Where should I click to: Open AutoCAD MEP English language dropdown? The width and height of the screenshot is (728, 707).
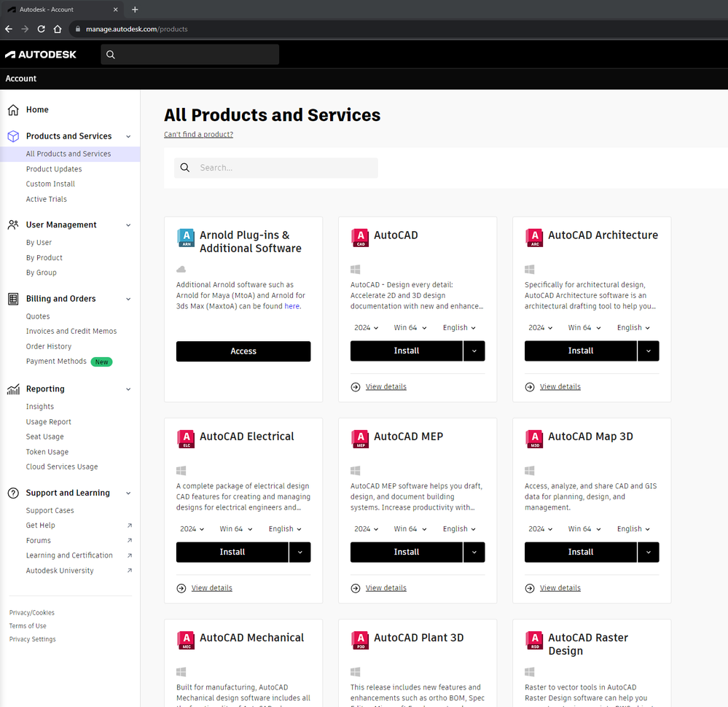(459, 528)
